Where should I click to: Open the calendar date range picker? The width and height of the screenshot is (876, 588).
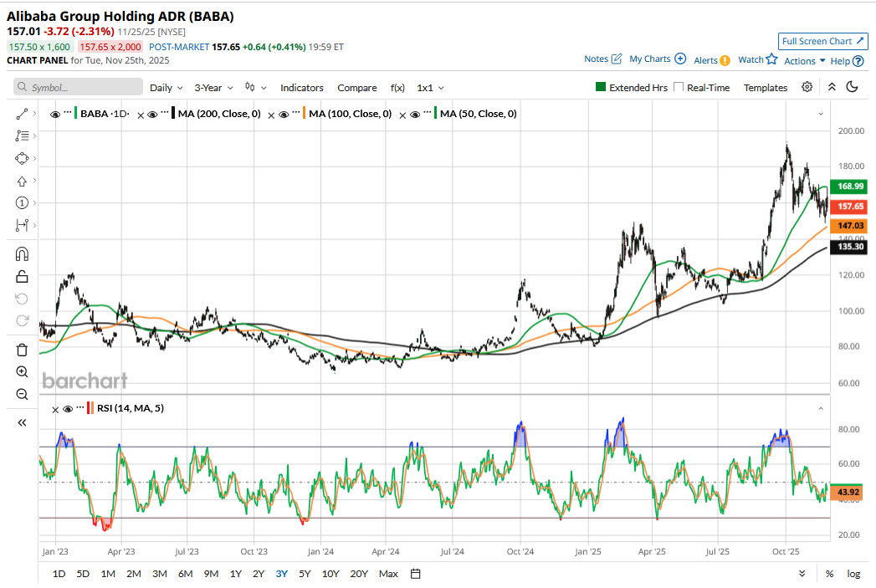[x=416, y=574]
